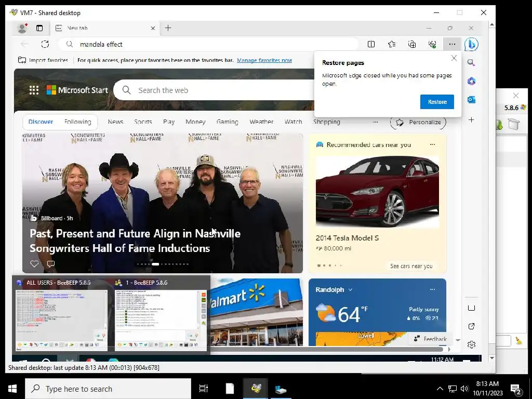Open a new tab with plus button
The height and width of the screenshot is (399, 532).
(x=168, y=28)
